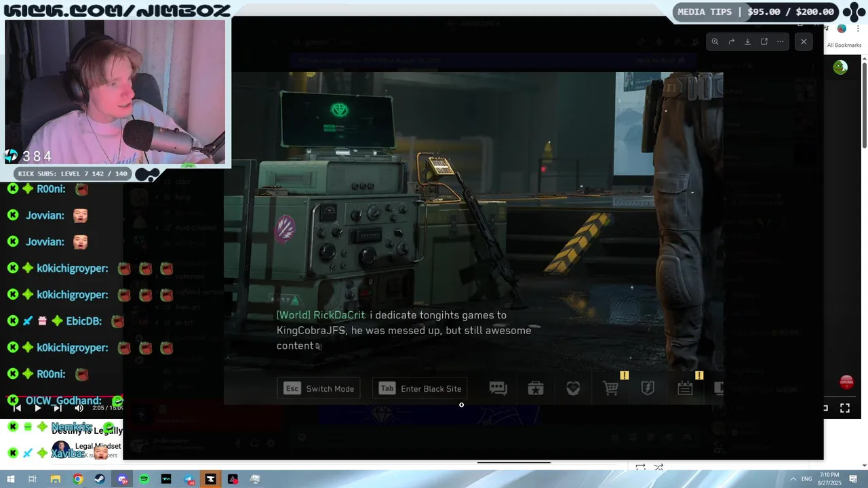
Task: Open the in-game chat bubbles icon
Action: pyautogui.click(x=498, y=388)
